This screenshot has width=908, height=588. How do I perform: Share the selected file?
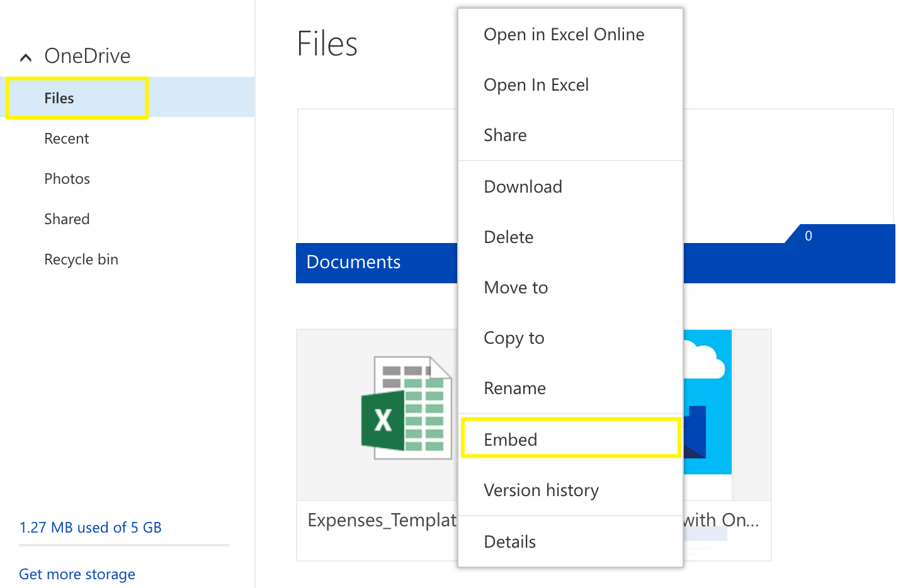tap(505, 135)
